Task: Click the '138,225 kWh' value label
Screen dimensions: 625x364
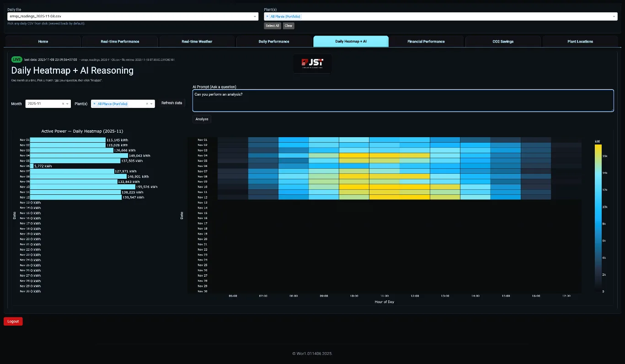Action: pyautogui.click(x=134, y=193)
